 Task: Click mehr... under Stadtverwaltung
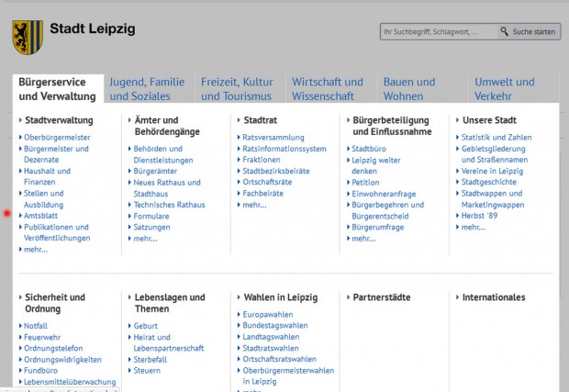tap(36, 250)
